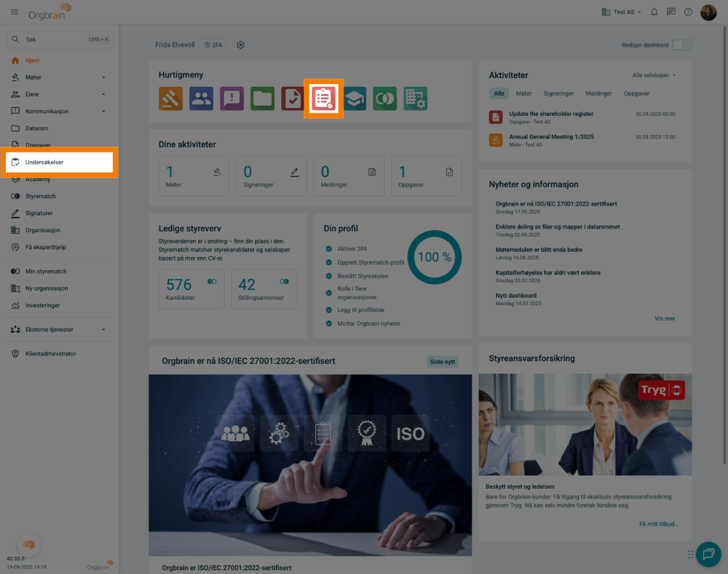Expand the Møter sidebar submenu
728x574 pixels.
tap(104, 78)
